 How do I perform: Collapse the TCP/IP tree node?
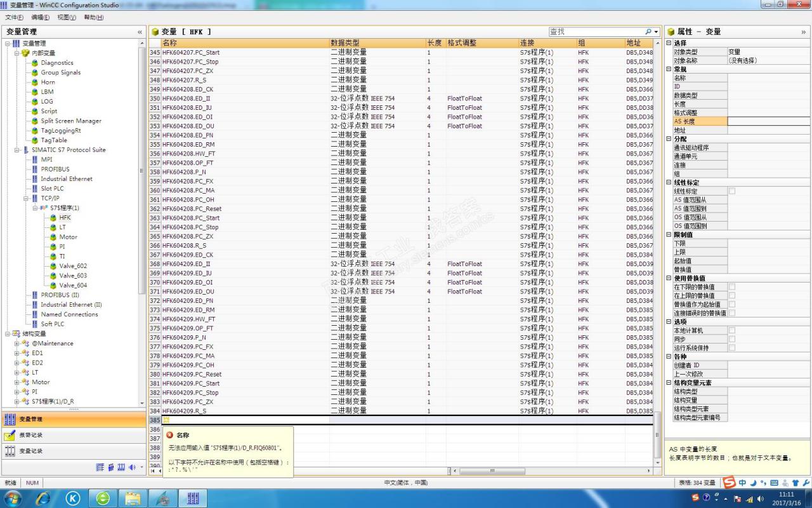[x=26, y=198]
